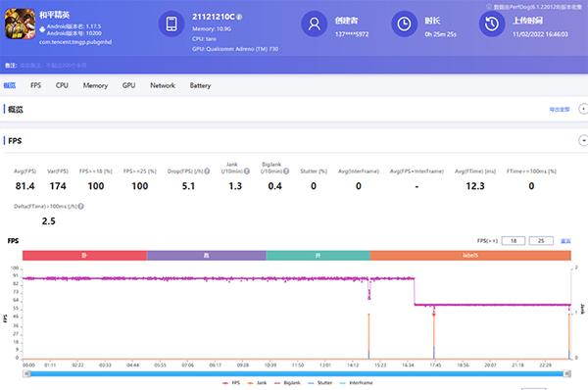Click the remarks note input field
Image resolution: width=588 pixels, height=390 pixels.
(53, 66)
